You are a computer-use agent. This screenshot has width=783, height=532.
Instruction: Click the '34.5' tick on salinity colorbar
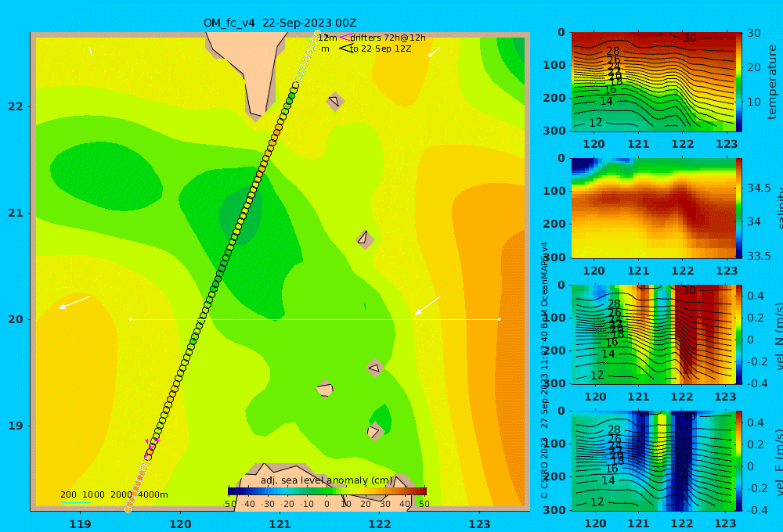[759, 188]
